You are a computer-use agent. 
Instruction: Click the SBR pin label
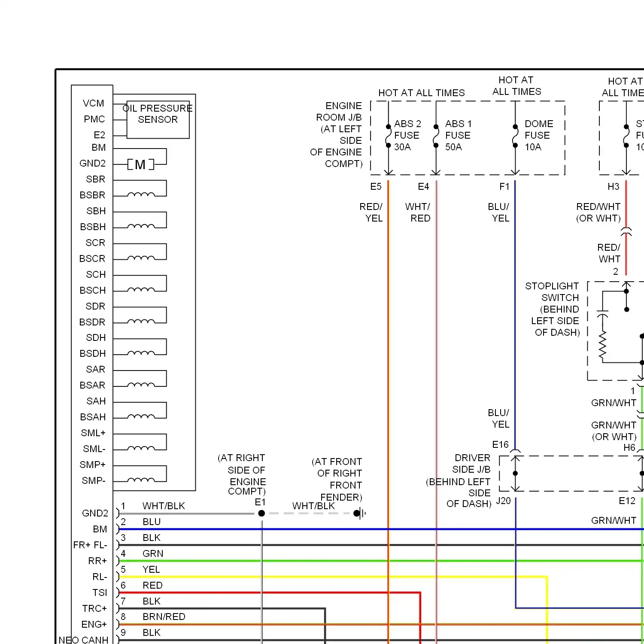point(96,179)
